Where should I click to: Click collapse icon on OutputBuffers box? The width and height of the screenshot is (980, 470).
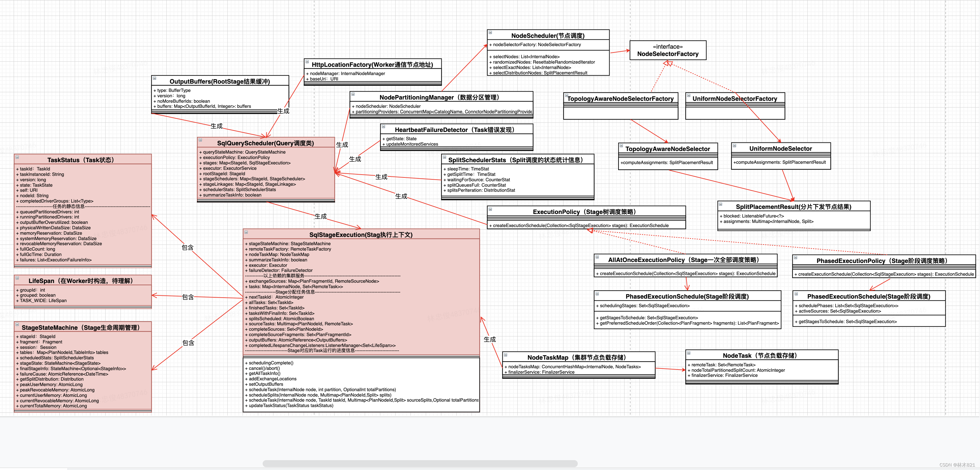point(155,79)
